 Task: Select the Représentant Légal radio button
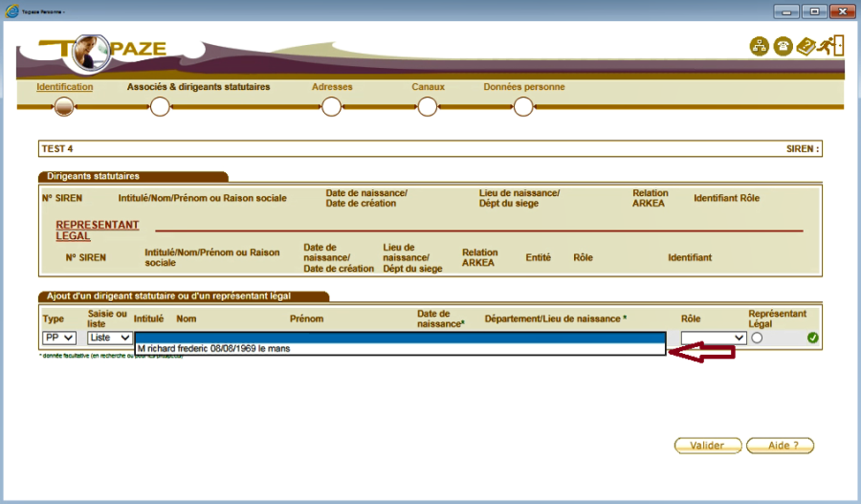click(757, 338)
